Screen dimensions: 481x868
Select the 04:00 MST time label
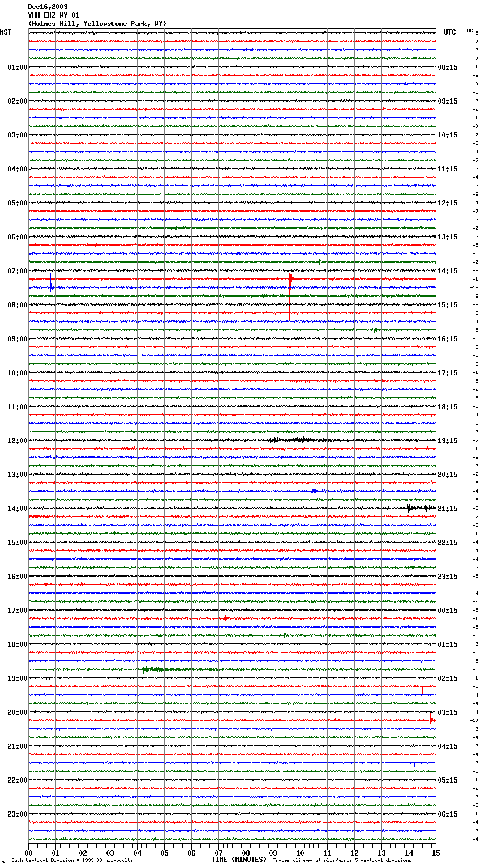[x=18, y=169]
